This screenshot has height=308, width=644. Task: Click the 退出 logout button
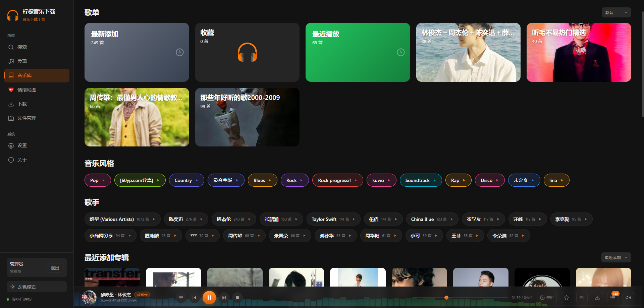click(55, 268)
